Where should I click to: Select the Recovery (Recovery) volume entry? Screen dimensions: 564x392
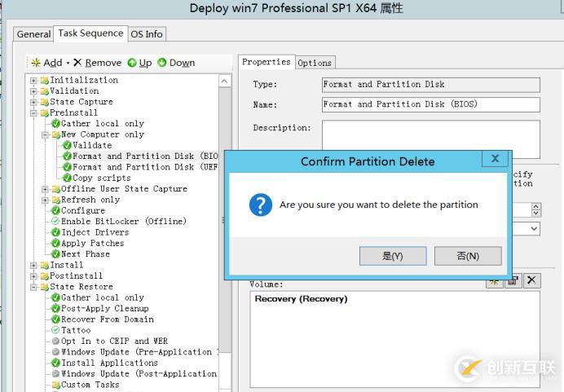click(x=302, y=299)
